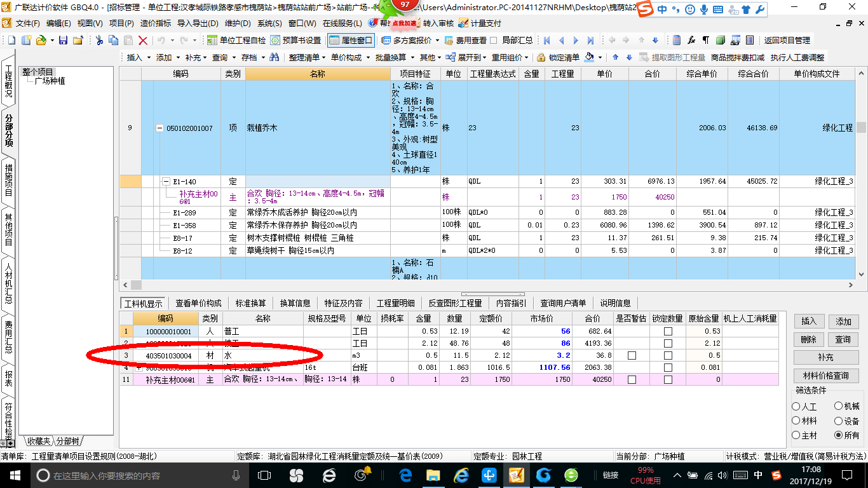The image size is (868, 488).
Task: Select the 设备 filter radio button
Action: click(x=839, y=421)
